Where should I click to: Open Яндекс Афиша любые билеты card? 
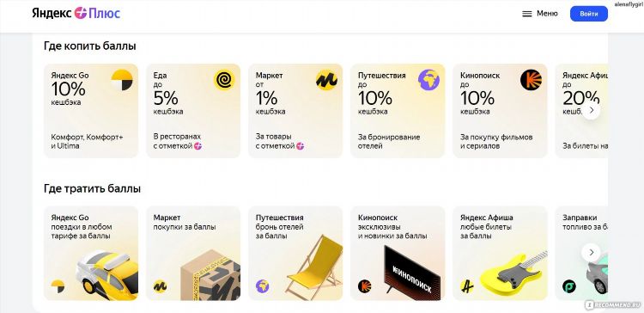pyautogui.click(x=501, y=254)
